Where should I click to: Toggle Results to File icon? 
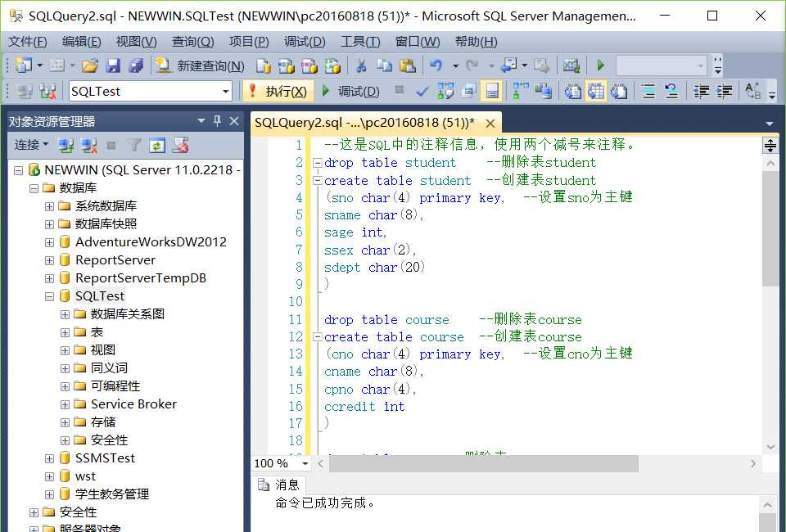(x=619, y=91)
